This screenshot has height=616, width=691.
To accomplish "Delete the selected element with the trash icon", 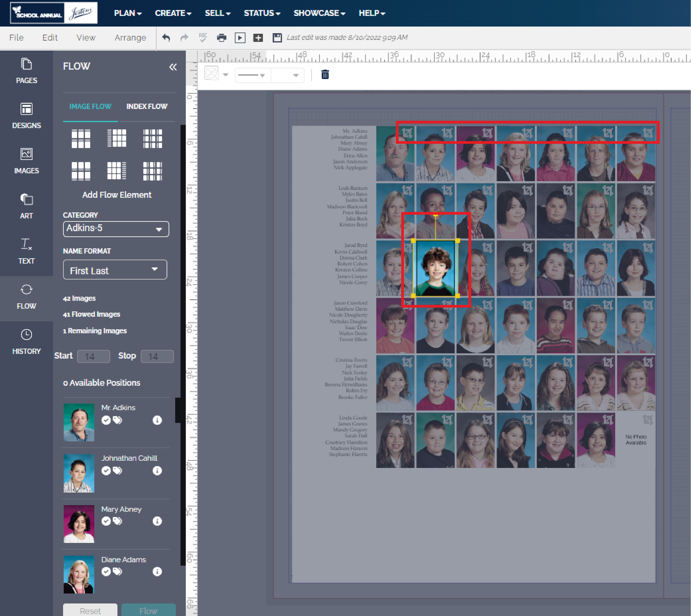I will [324, 75].
